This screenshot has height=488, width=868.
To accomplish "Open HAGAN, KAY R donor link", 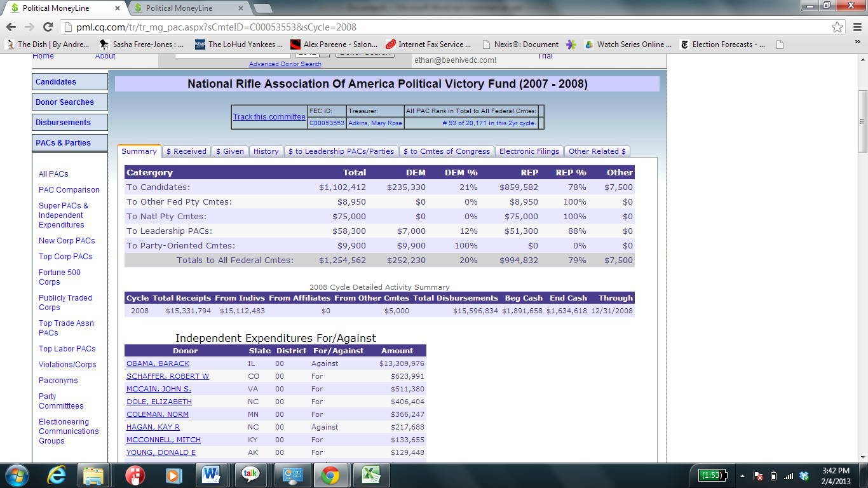I will click(x=153, y=427).
